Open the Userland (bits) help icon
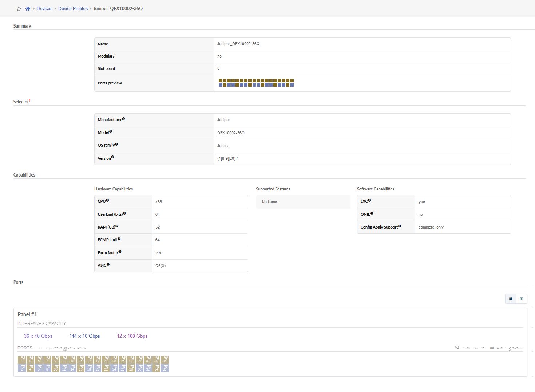The height and width of the screenshot is (392, 535). click(124, 213)
